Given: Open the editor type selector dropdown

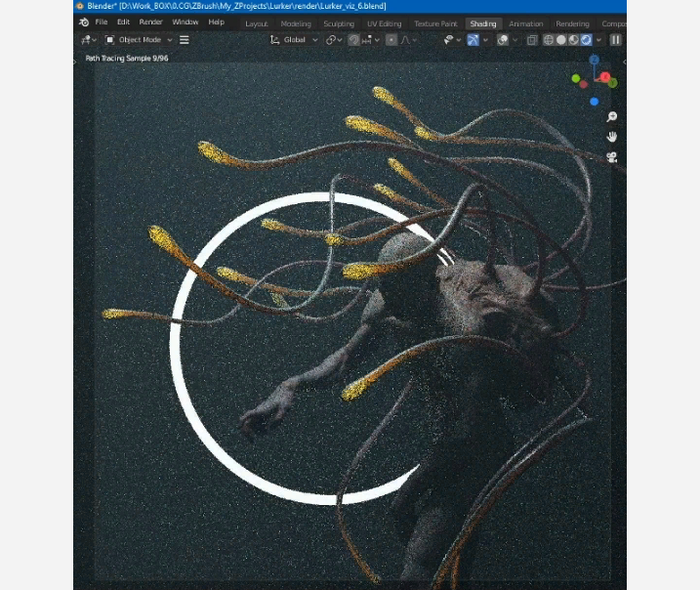Looking at the screenshot, I should click(88, 40).
